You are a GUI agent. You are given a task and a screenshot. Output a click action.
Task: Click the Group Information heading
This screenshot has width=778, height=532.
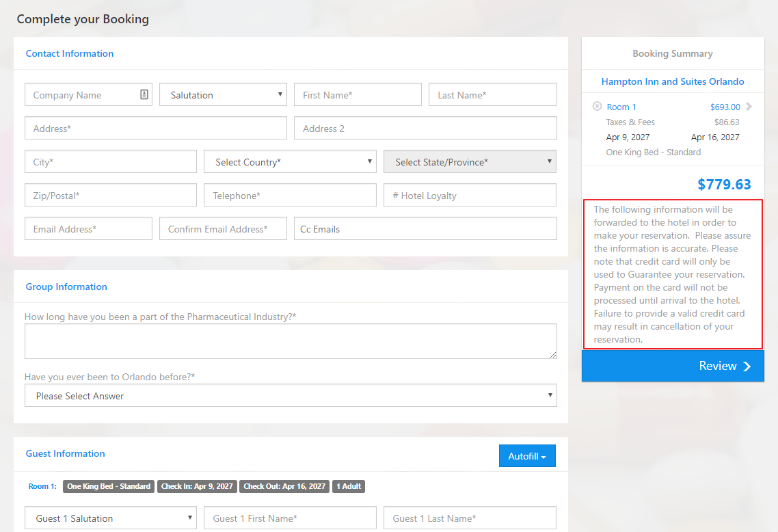tap(66, 287)
